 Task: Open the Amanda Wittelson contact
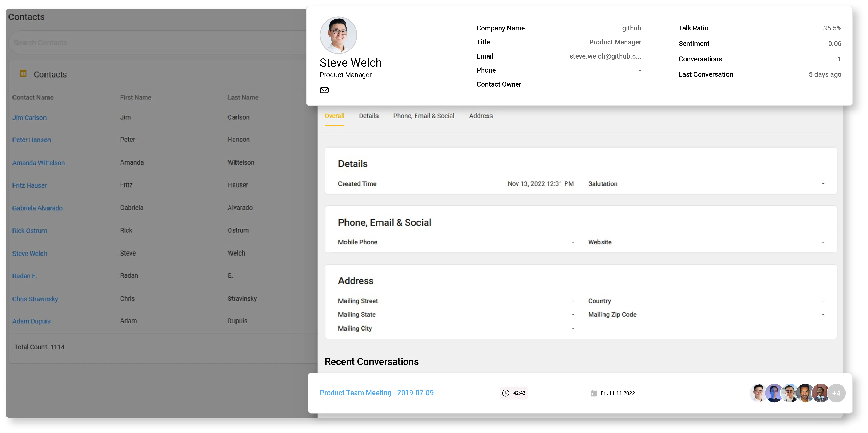click(38, 162)
